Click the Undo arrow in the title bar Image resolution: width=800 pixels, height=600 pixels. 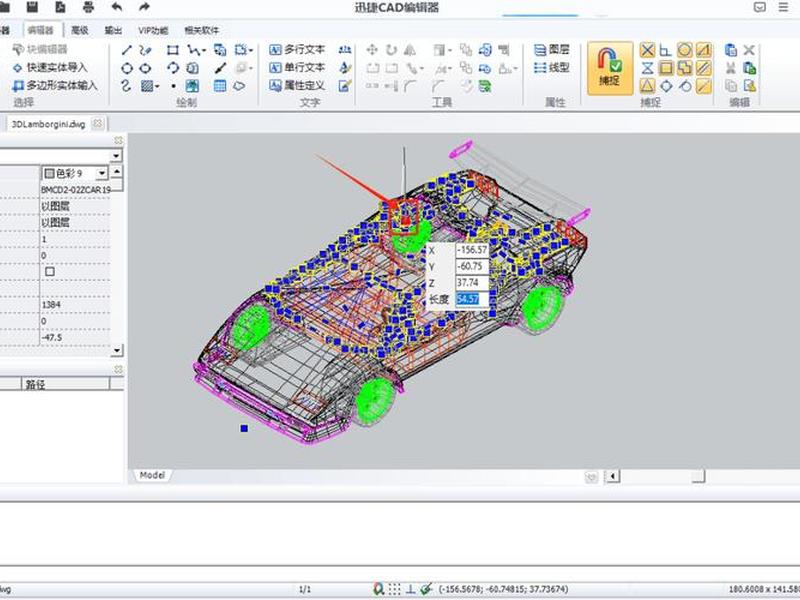click(117, 7)
